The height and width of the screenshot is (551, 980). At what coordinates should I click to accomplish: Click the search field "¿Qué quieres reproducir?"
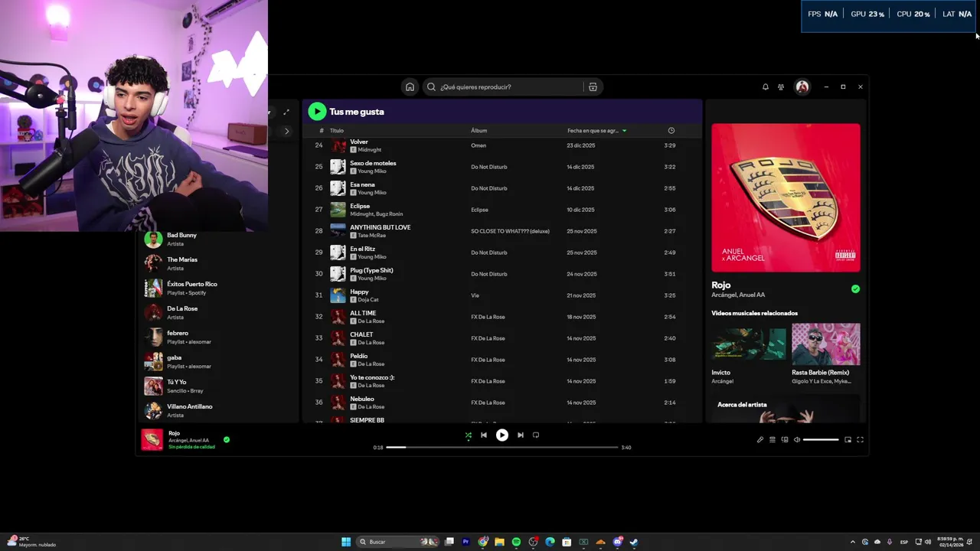click(x=501, y=87)
